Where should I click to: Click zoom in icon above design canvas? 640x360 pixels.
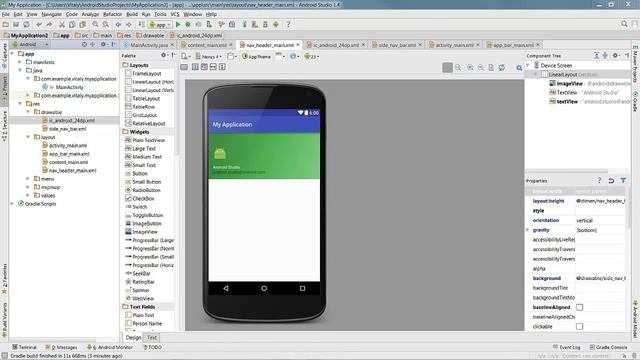click(x=471, y=68)
